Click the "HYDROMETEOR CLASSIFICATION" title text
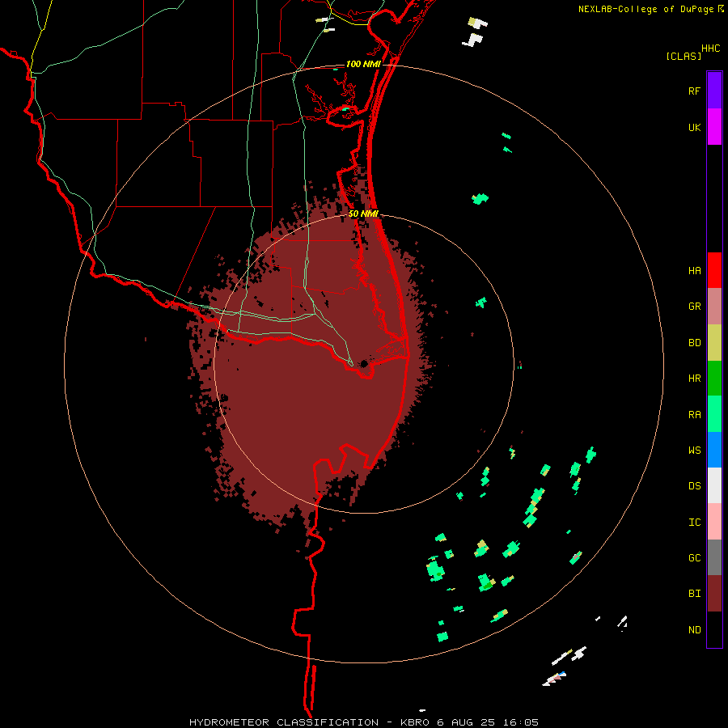 tap(284, 722)
